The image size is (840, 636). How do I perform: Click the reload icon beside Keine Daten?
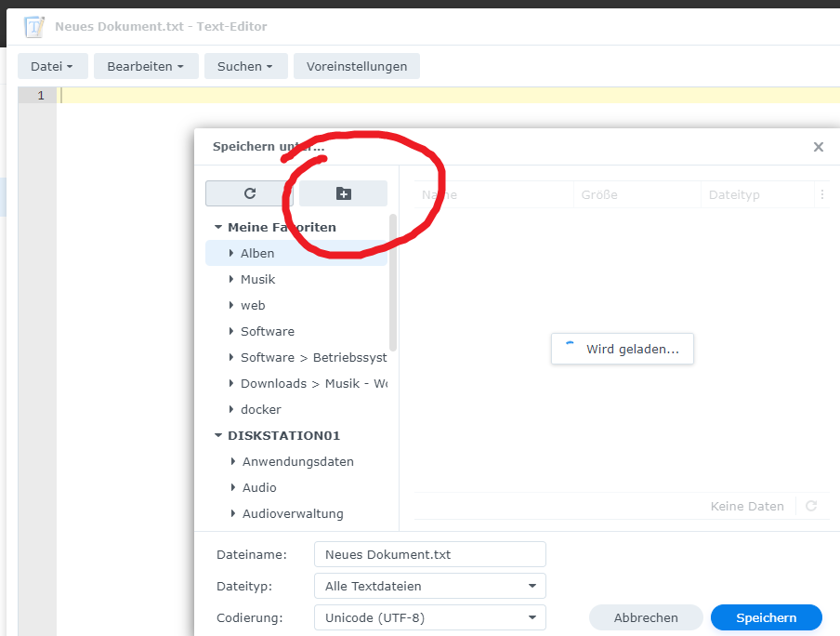pos(811,507)
